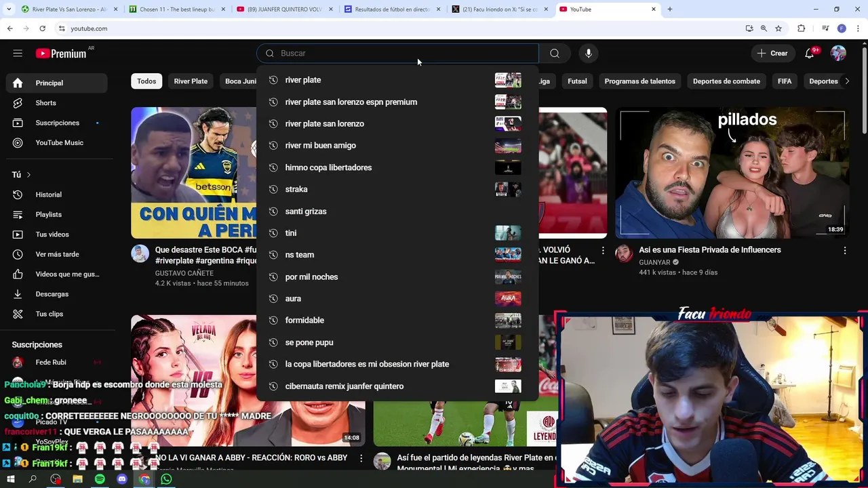Open the Chrome zoom magnifier icon
Viewport: 868px width, 488px height.
click(x=764, y=28)
